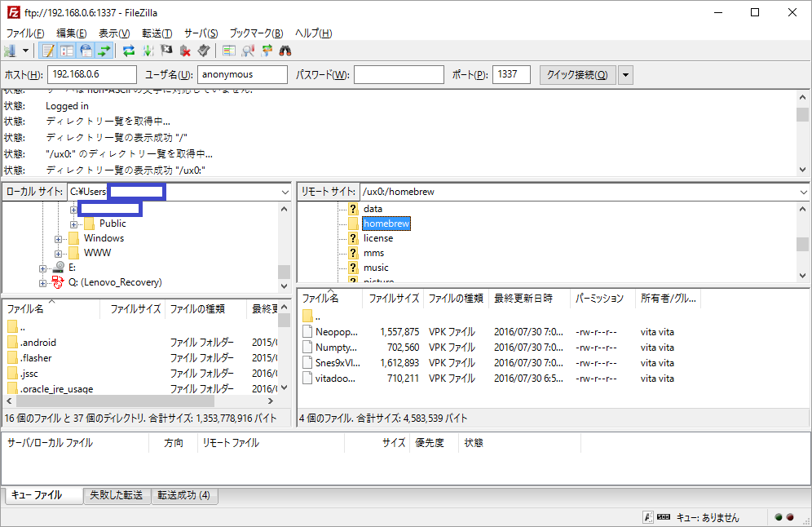This screenshot has width=812, height=527.
Task: Open the Site Manager dropdown arrow
Action: tap(25, 51)
